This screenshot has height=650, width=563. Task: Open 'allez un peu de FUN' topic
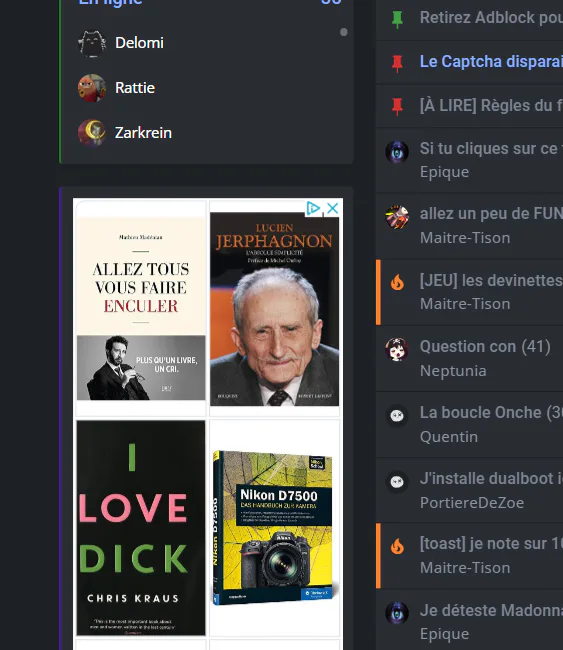click(491, 214)
